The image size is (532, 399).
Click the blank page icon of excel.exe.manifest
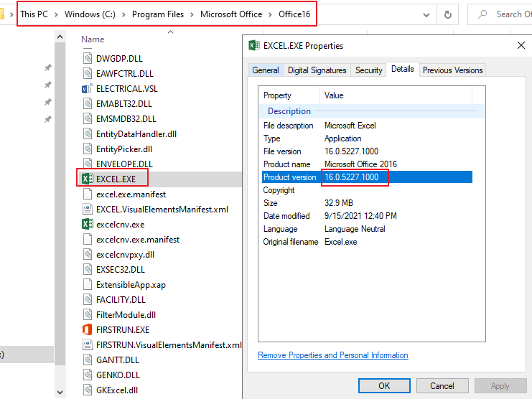[x=88, y=194]
